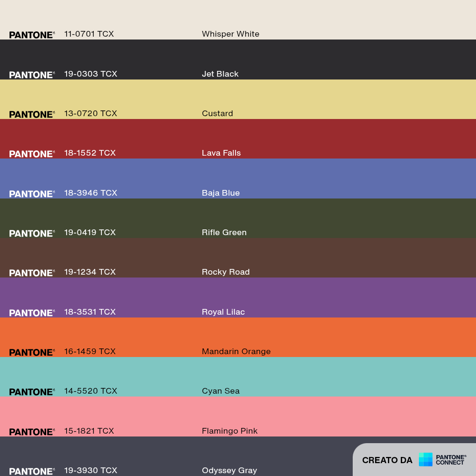The image size is (476, 476).
Task: Click the PANTONE logo in Rocky Road row
Action: (x=32, y=273)
